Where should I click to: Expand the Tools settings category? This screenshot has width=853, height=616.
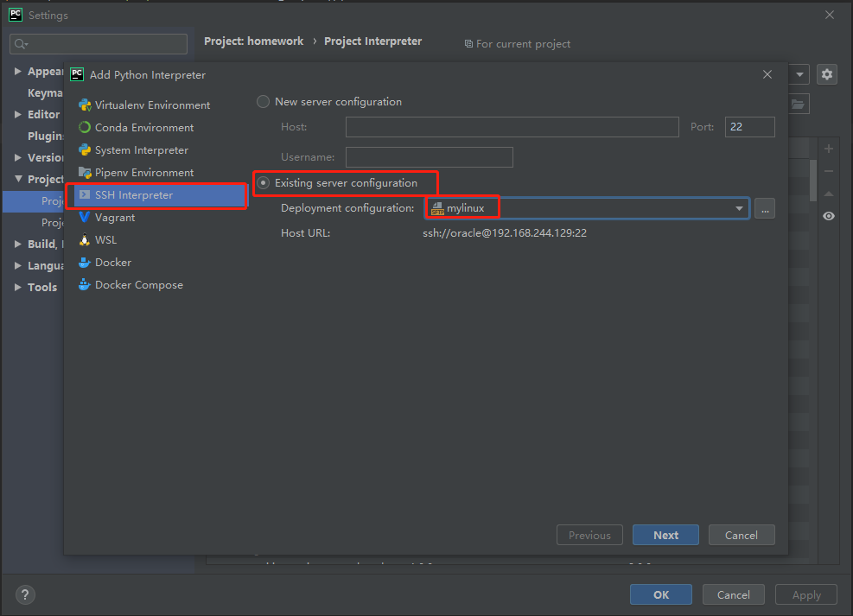point(18,287)
